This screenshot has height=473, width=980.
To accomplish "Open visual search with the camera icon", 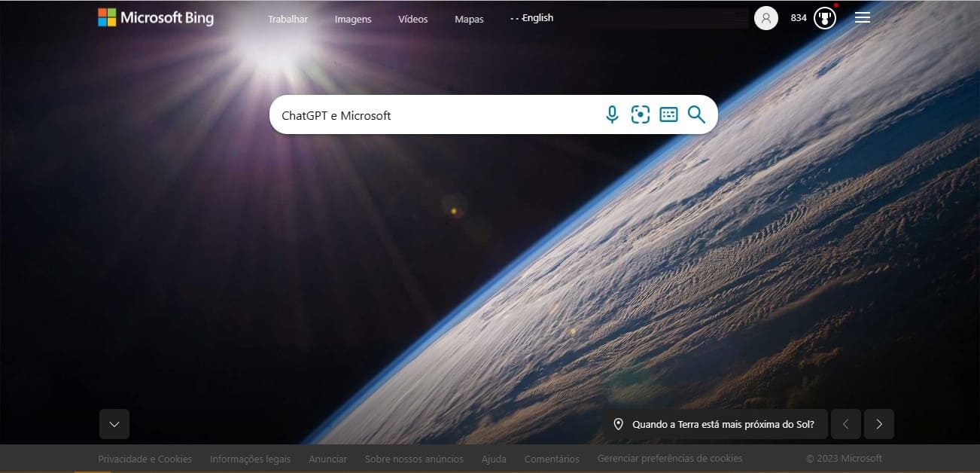I will click(x=641, y=114).
